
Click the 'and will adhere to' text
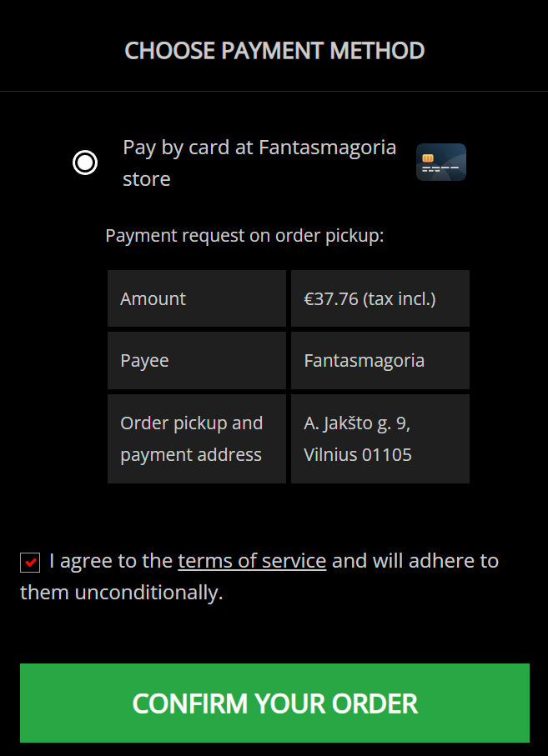coord(415,561)
